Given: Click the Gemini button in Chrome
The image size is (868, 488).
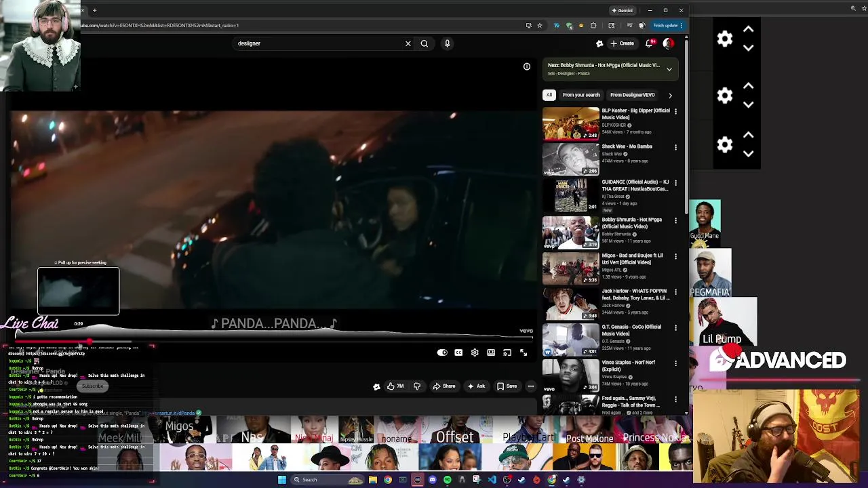Looking at the screenshot, I should point(622,10).
